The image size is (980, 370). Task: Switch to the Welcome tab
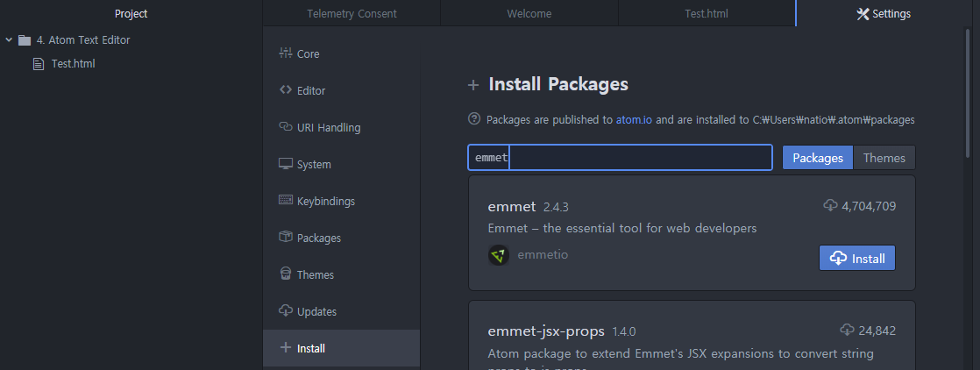coord(529,14)
